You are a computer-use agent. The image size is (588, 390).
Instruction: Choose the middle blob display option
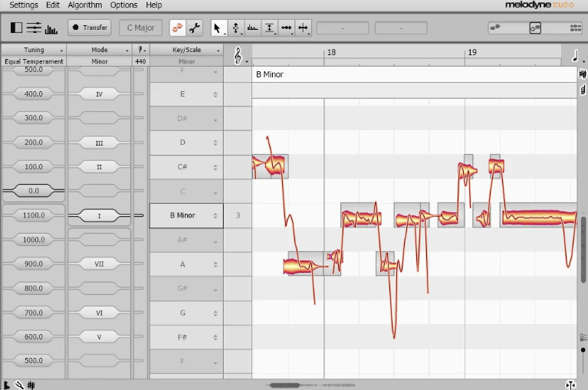535,28
